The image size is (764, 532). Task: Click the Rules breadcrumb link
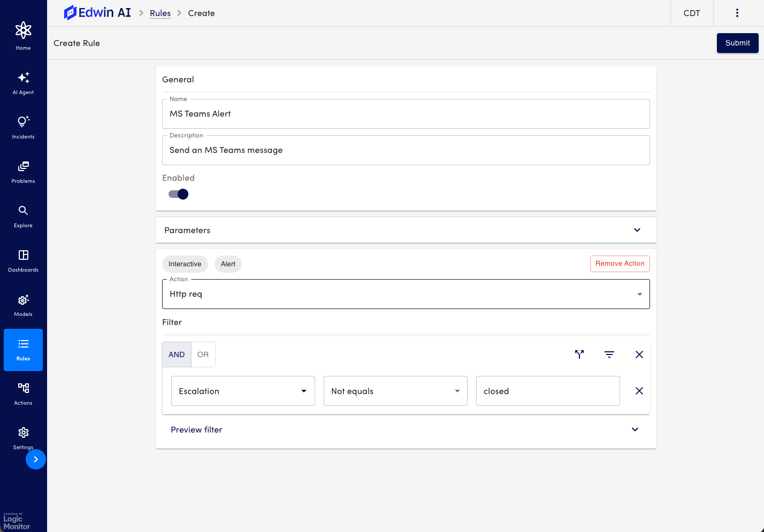point(161,13)
